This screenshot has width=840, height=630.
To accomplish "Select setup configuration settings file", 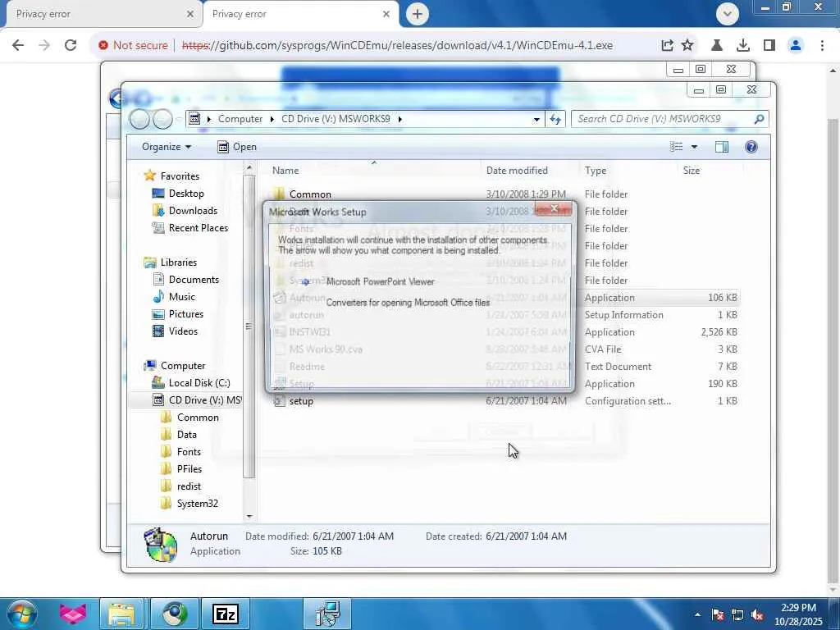I will pyautogui.click(x=300, y=400).
